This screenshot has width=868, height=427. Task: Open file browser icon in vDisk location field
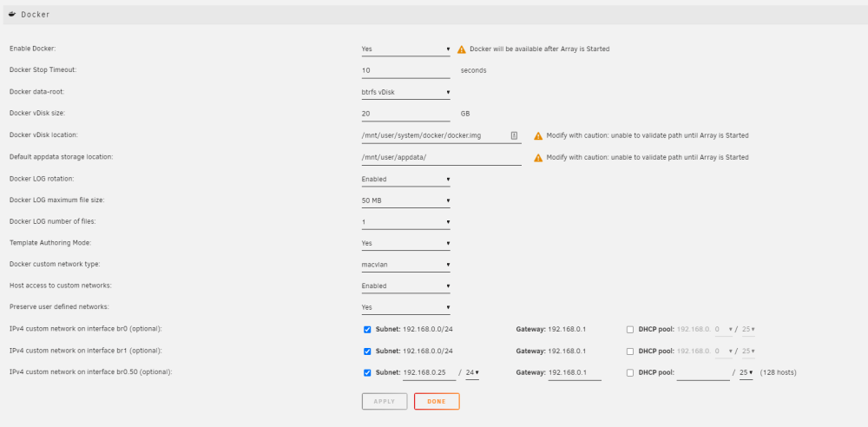514,135
